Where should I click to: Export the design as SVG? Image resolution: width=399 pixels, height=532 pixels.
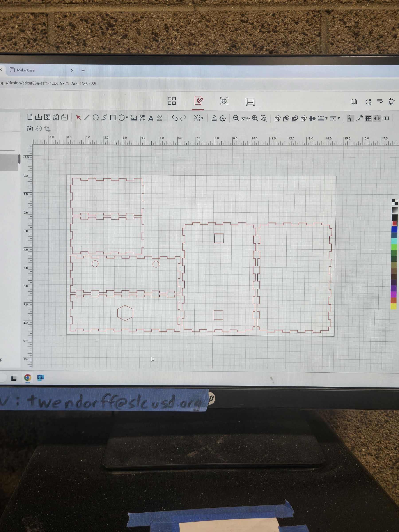tap(65, 117)
